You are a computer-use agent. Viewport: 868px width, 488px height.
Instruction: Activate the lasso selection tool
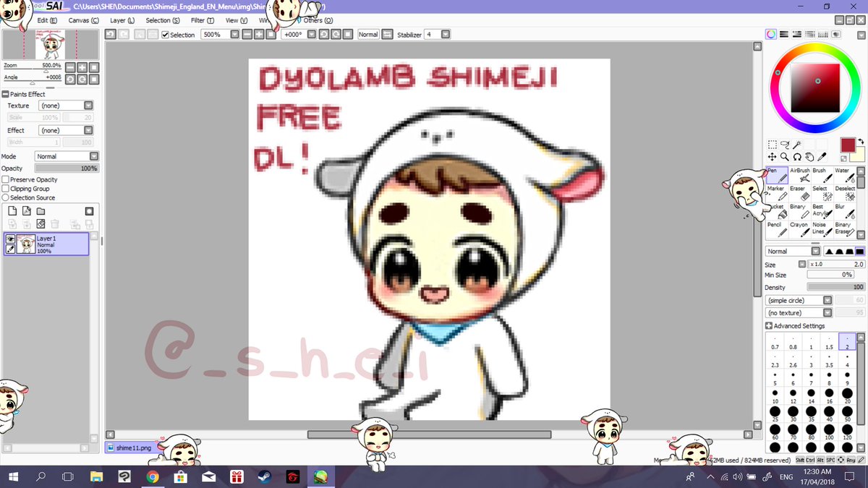pyautogui.click(x=785, y=145)
